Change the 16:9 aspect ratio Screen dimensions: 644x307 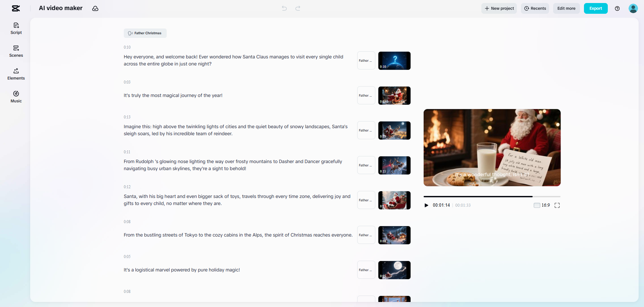point(542,205)
